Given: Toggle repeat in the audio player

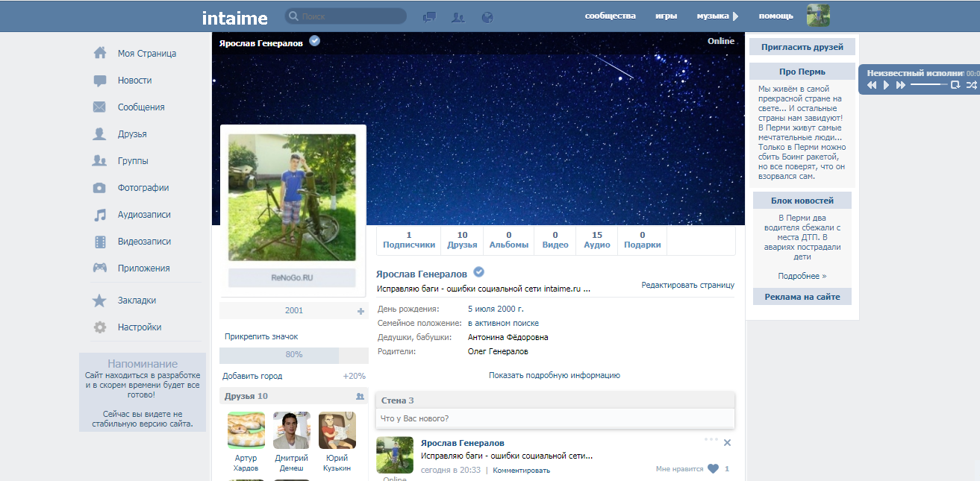Looking at the screenshot, I should pos(955,85).
